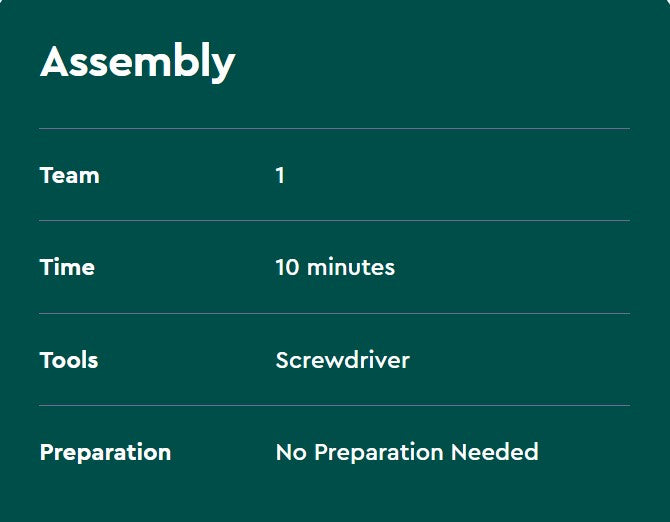This screenshot has height=522, width=670.
Task: Click the divider between Time and Tools
Action: click(334, 313)
